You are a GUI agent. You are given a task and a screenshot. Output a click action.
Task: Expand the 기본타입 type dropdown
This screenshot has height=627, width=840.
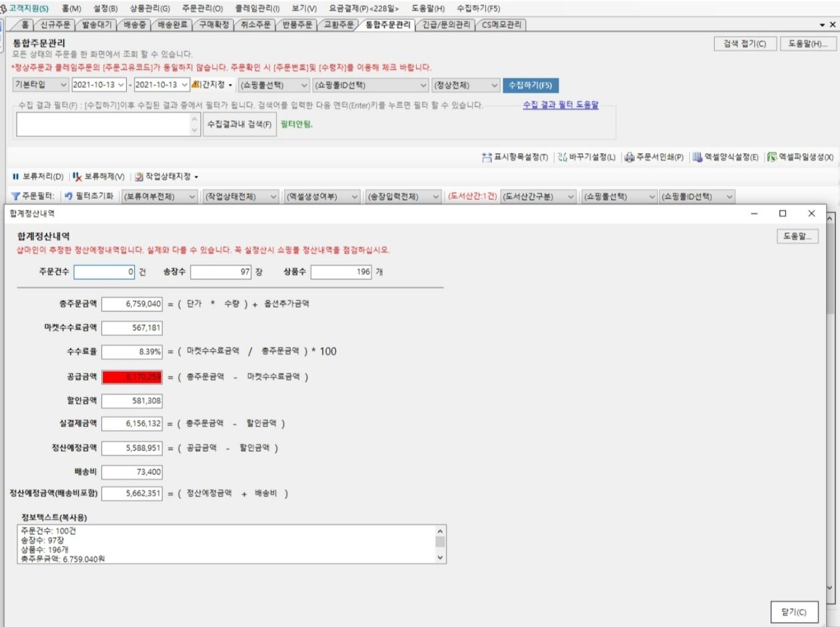41,85
